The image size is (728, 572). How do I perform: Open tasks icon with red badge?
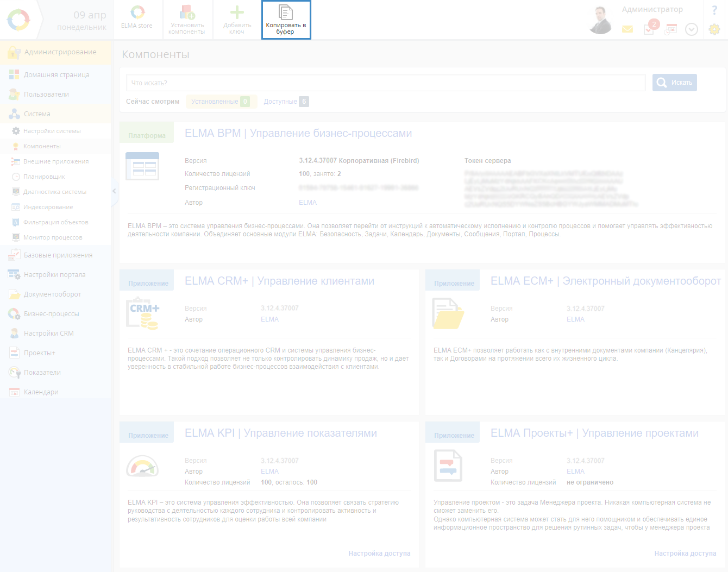(649, 29)
